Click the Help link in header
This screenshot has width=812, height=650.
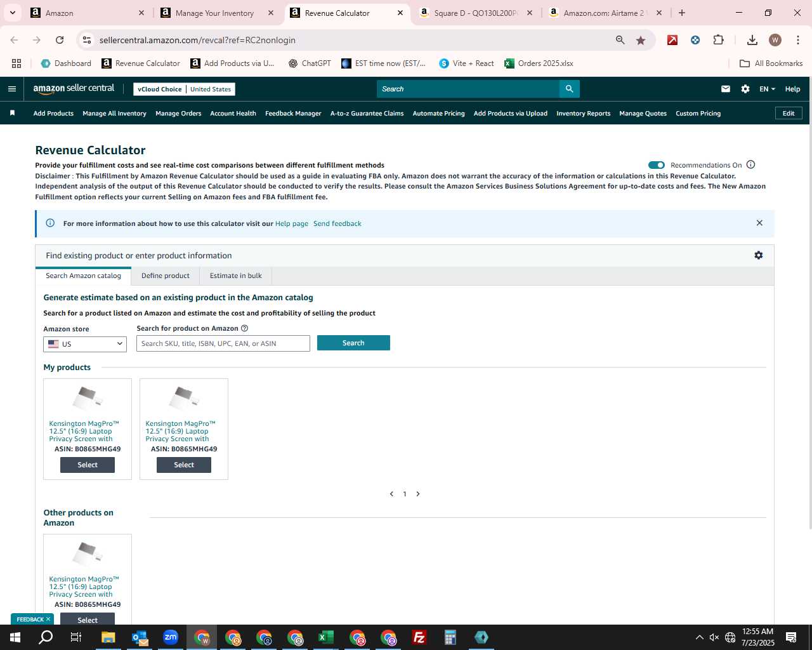[x=792, y=89]
